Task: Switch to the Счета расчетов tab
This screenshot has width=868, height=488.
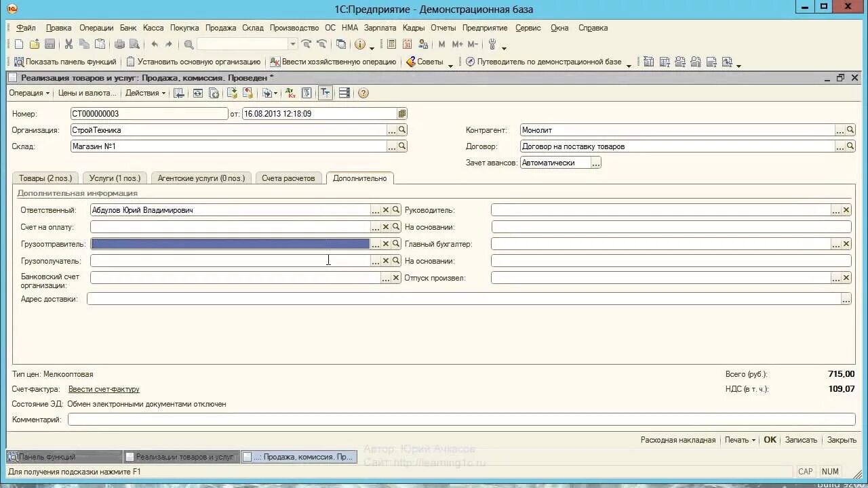Action: coord(288,178)
